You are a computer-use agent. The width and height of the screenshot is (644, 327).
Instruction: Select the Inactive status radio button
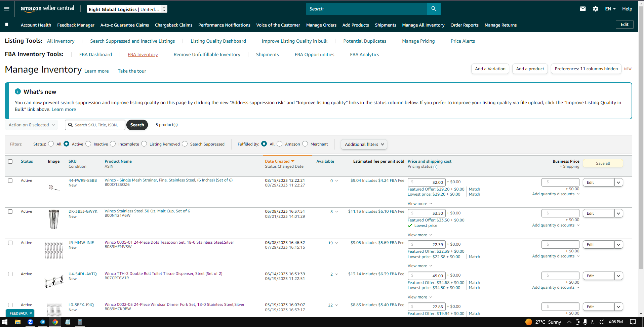(88, 144)
